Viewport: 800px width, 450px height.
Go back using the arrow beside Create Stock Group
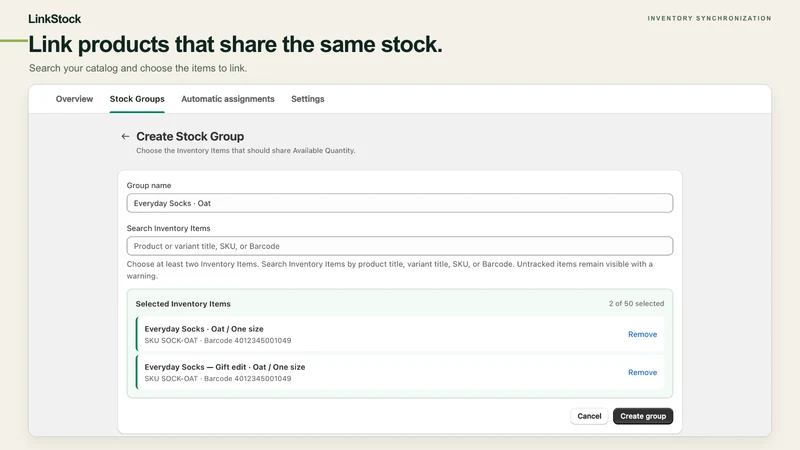pos(126,136)
